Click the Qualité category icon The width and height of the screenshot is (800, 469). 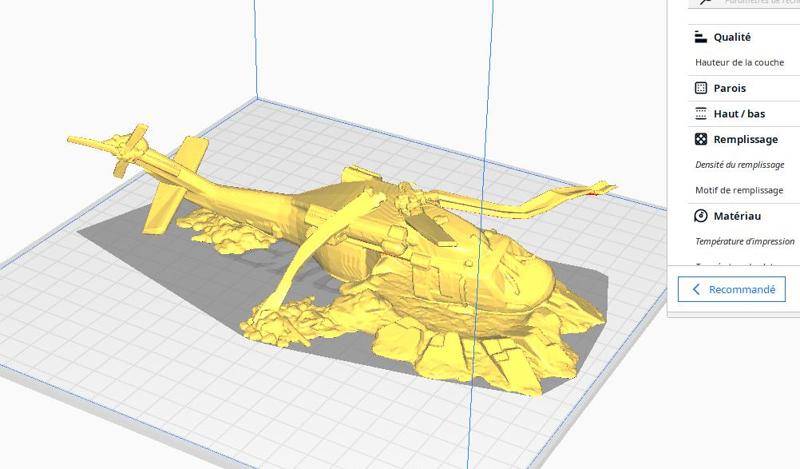701,37
